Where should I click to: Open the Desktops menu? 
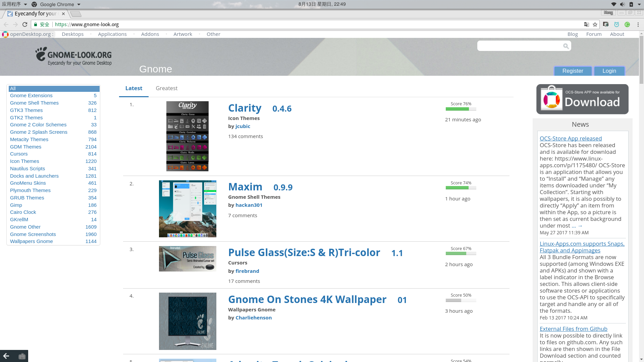click(x=72, y=34)
